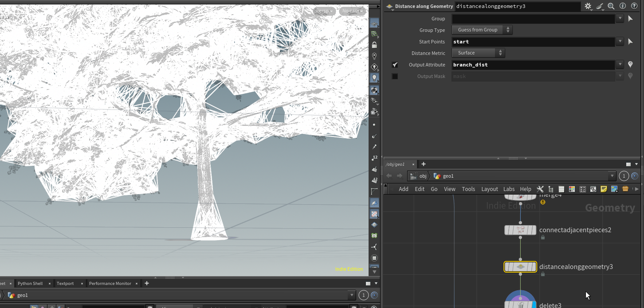Switch to the Performance Monitor tab

[x=110, y=284]
